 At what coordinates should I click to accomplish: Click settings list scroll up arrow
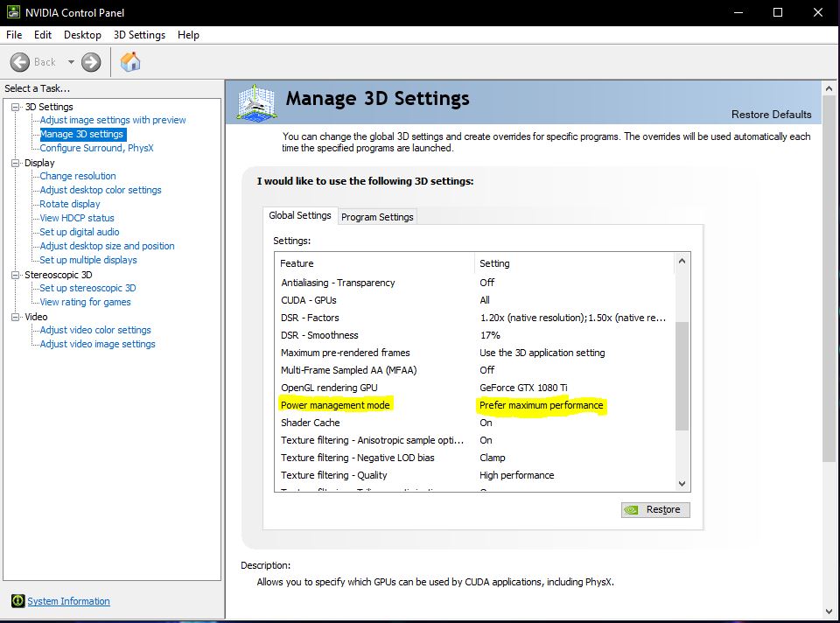tap(682, 261)
